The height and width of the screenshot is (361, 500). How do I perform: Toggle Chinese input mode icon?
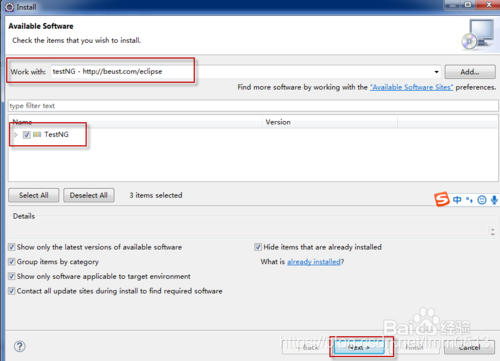pyautogui.click(x=457, y=200)
